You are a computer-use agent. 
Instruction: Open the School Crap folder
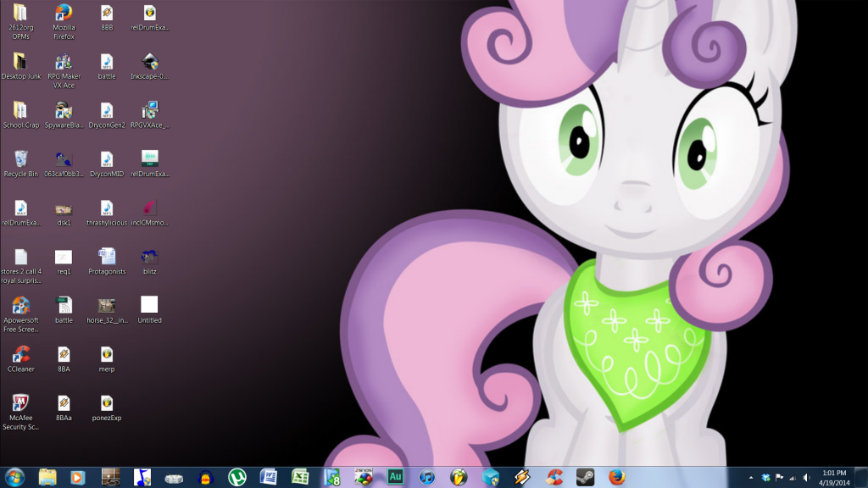click(x=20, y=114)
